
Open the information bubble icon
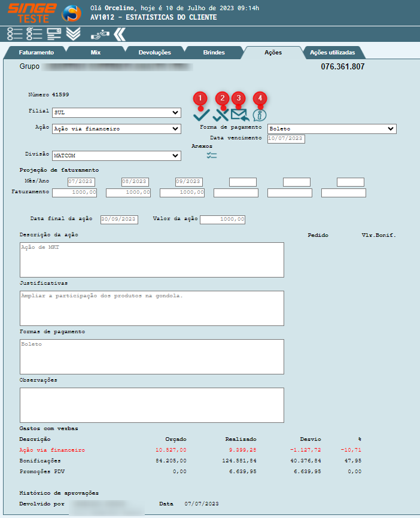pos(260,115)
